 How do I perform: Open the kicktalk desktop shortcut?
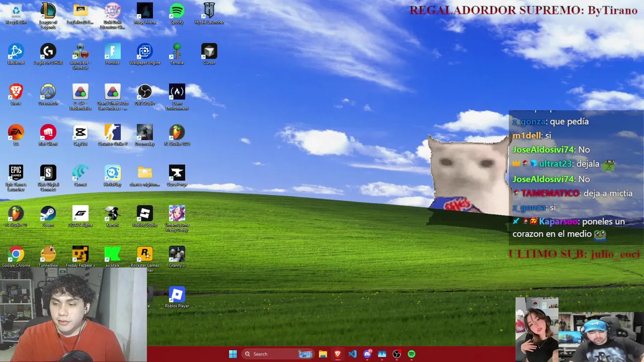pyautogui.click(x=113, y=257)
